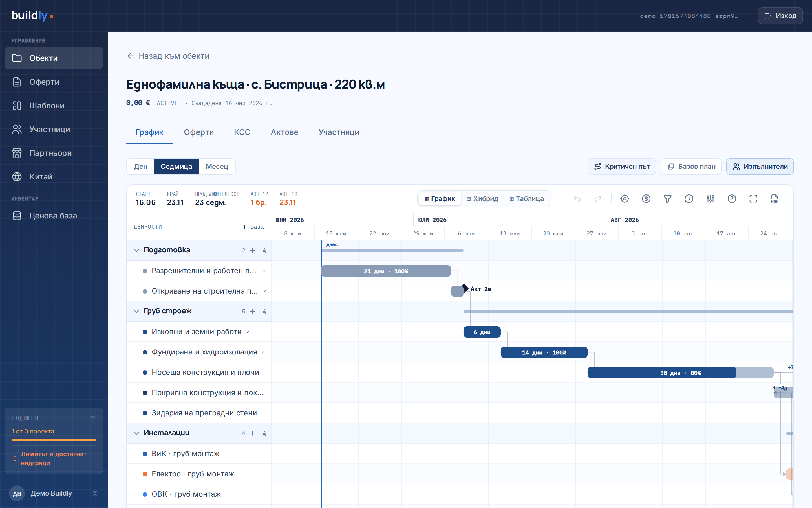The height and width of the screenshot is (508, 812).
Task: Delete the Груб строеж phase
Action: click(264, 312)
